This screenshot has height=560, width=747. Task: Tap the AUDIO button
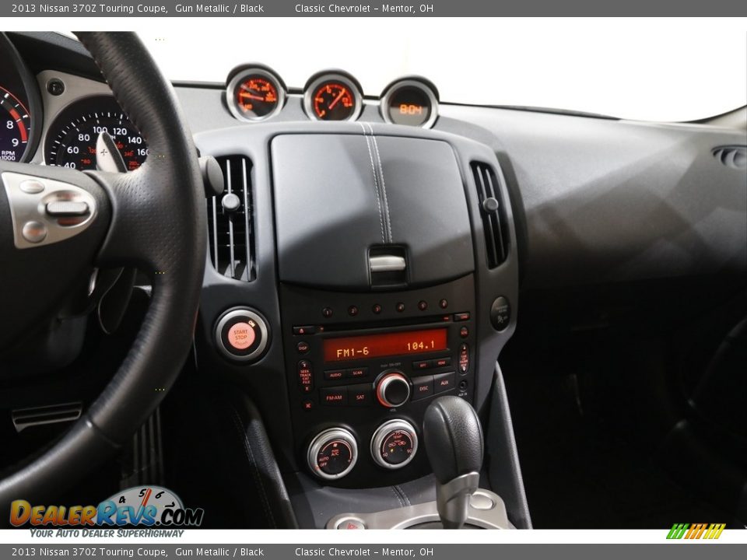point(335,375)
